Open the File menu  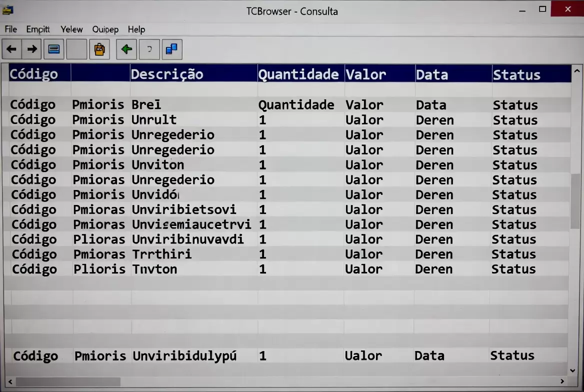click(10, 29)
